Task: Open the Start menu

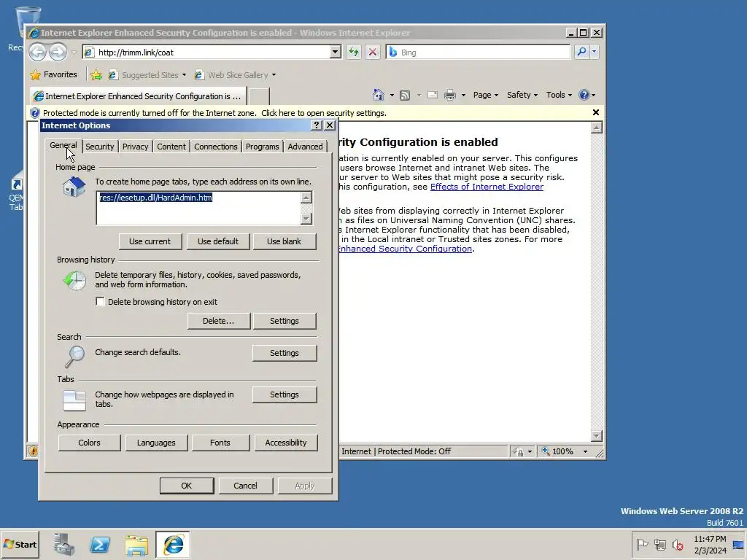Action: pyautogui.click(x=20, y=544)
